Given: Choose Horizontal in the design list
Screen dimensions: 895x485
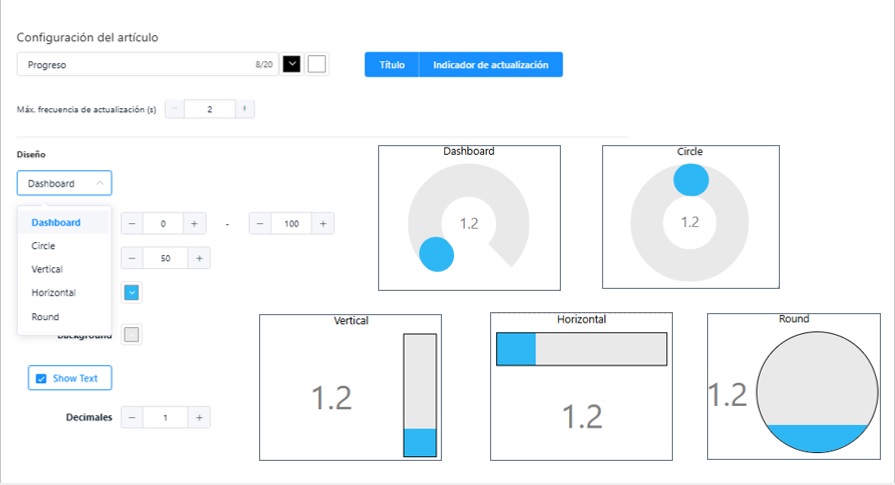Looking at the screenshot, I should 53,293.
